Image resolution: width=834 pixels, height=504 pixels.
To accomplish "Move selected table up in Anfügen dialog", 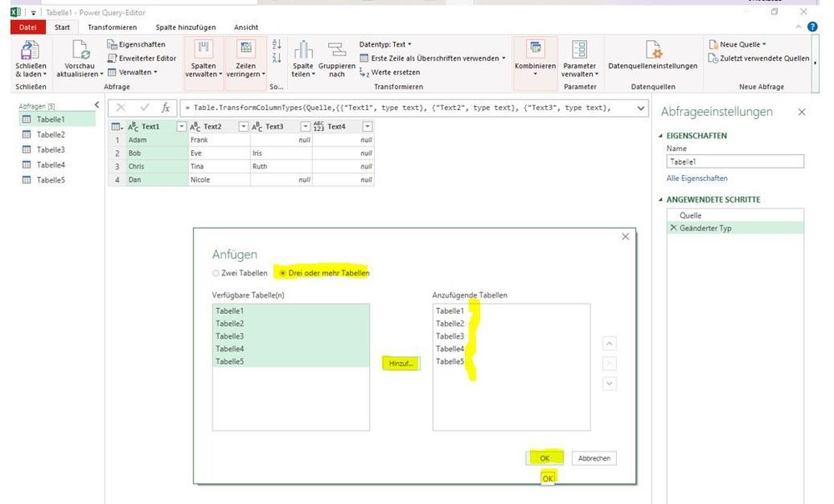I will pyautogui.click(x=609, y=344).
